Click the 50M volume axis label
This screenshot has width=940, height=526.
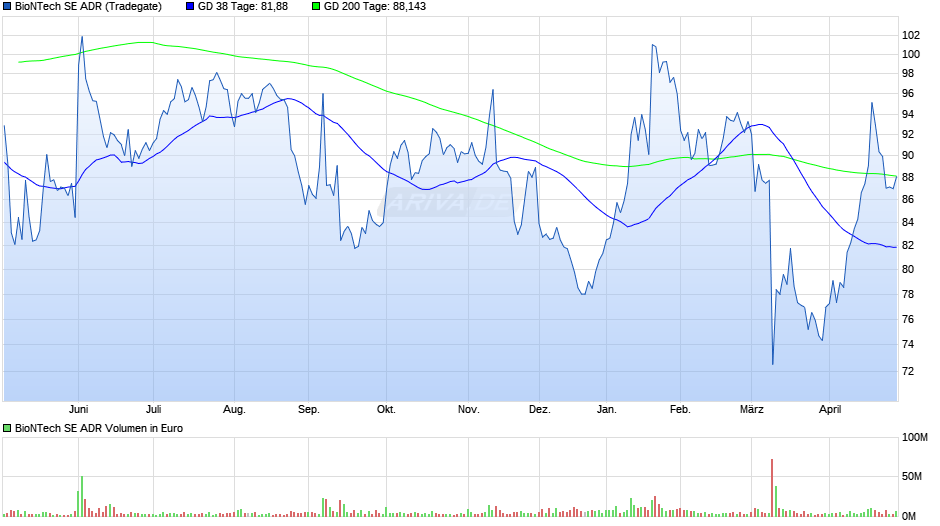click(x=912, y=476)
